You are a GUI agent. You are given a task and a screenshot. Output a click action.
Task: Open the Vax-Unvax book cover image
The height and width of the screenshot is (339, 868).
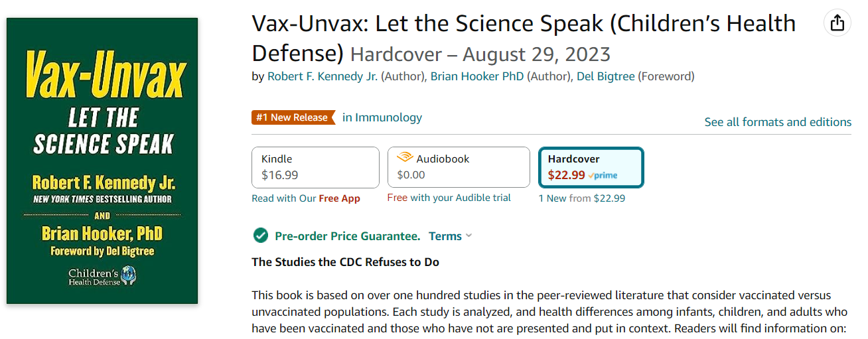(x=102, y=161)
